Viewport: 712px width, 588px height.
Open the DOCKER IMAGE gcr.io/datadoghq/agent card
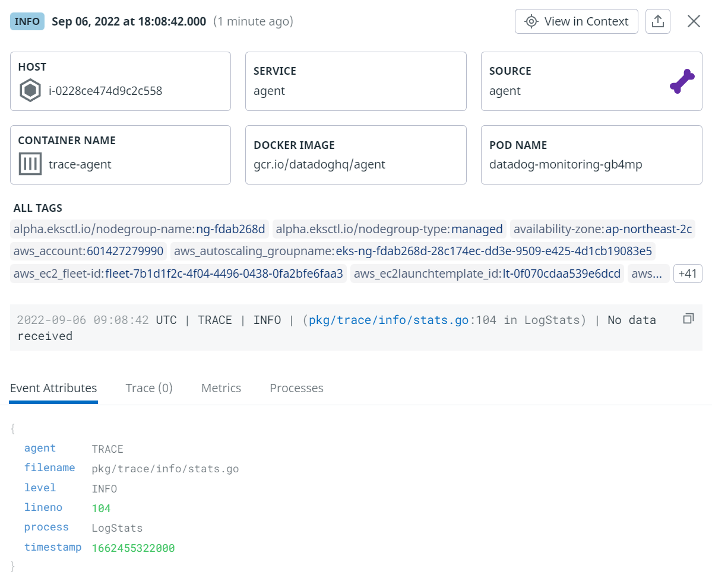[x=356, y=155]
